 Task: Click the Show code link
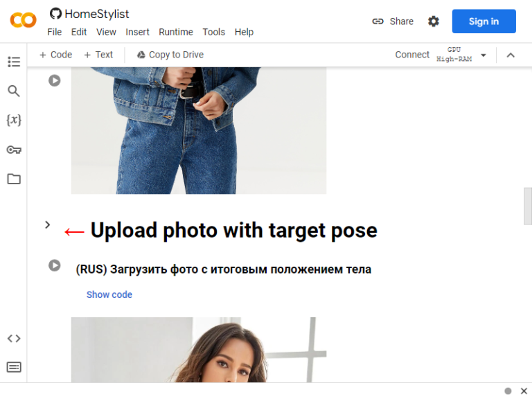click(x=109, y=294)
